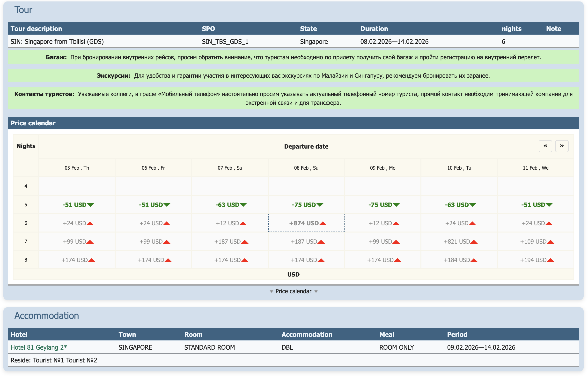Choose -75 USD five-night price on 09 Feb

pos(382,205)
